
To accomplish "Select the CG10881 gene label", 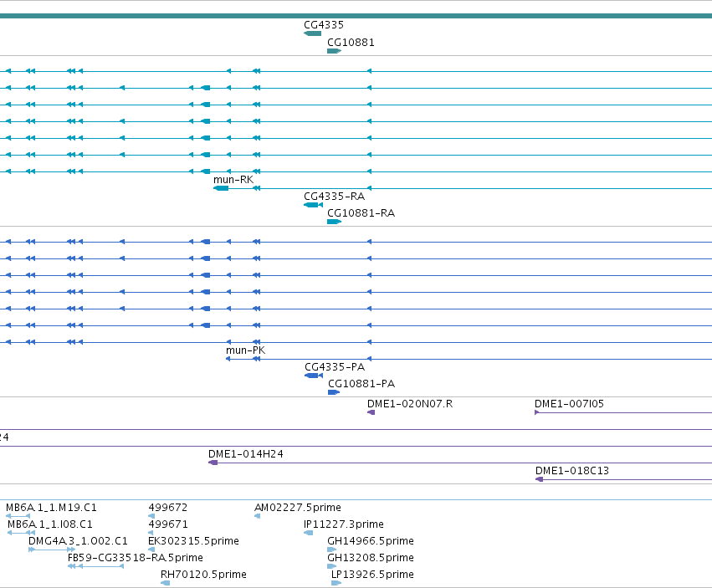I will 351,43.
